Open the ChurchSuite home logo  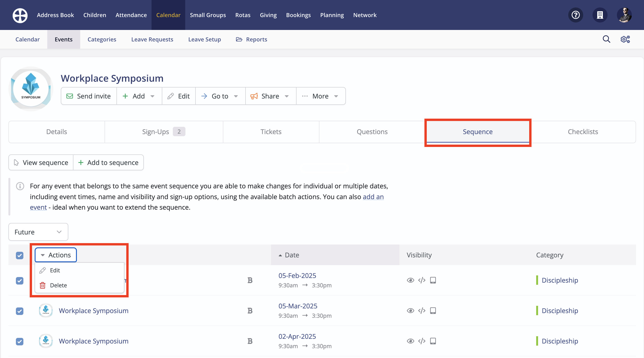pos(20,15)
